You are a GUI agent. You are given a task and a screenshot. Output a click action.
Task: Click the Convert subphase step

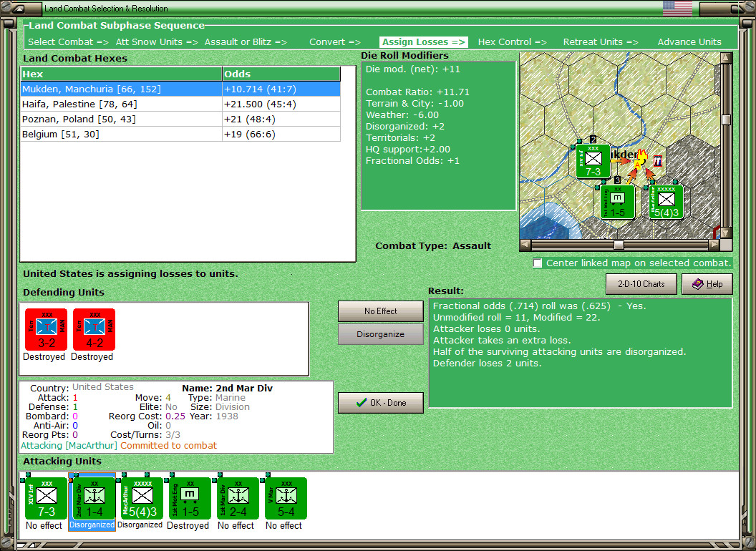334,42
